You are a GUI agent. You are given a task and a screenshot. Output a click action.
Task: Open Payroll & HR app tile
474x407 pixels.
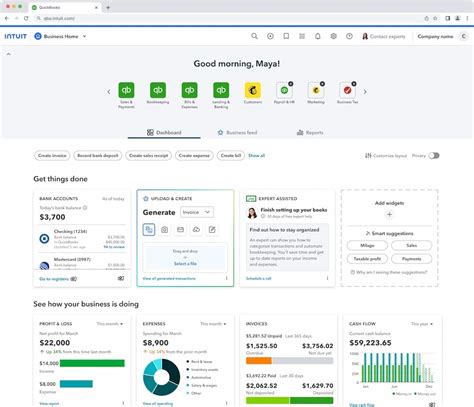[x=284, y=93]
